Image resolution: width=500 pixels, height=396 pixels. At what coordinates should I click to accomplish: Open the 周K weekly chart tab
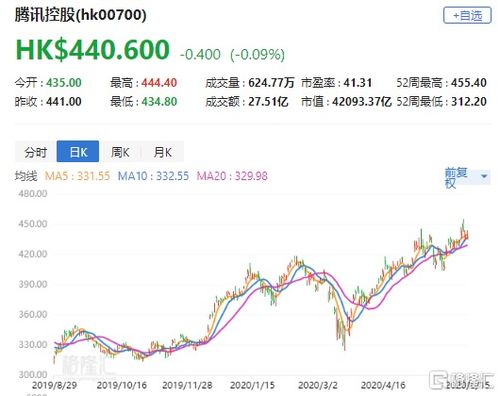[x=120, y=152]
